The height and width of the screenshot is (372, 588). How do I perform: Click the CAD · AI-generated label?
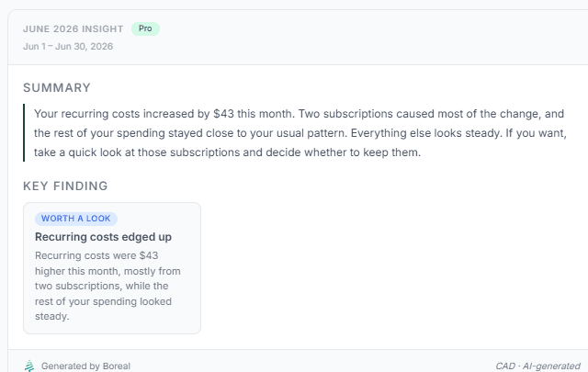pyautogui.click(x=537, y=366)
